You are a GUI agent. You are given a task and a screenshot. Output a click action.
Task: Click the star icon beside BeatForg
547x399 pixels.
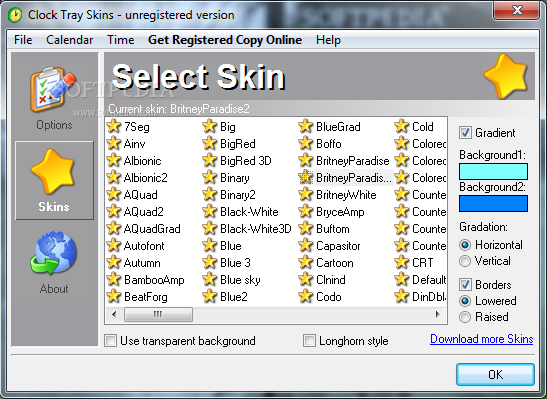tap(114, 296)
